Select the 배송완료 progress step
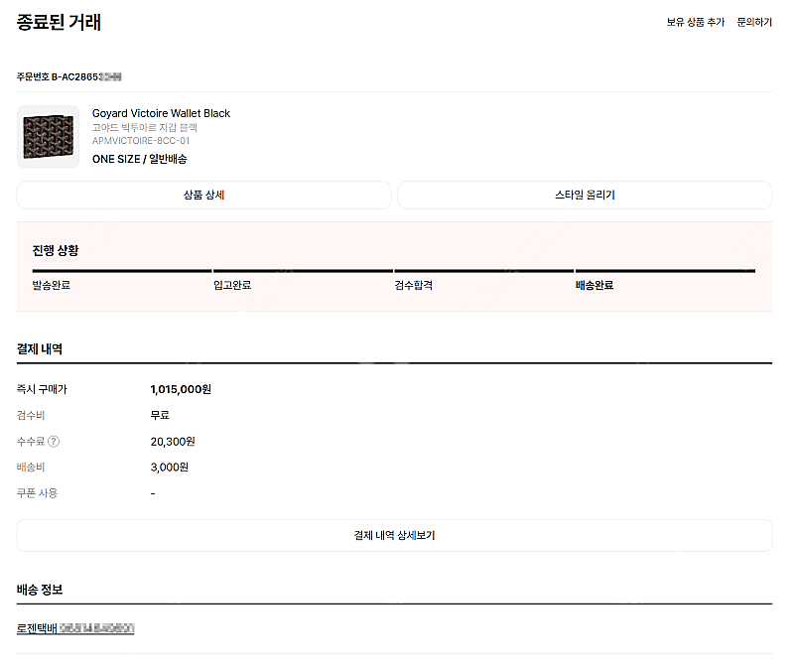This screenshot has height=672, width=794. coord(595,285)
